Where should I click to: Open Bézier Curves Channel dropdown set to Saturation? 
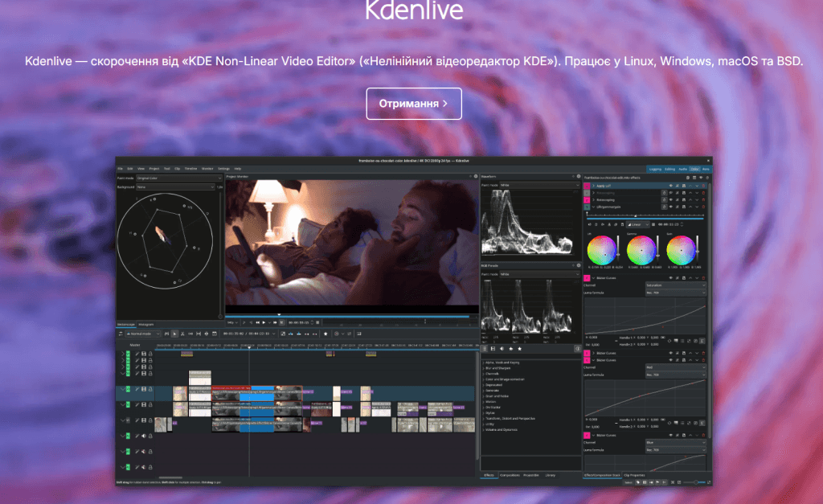point(675,285)
